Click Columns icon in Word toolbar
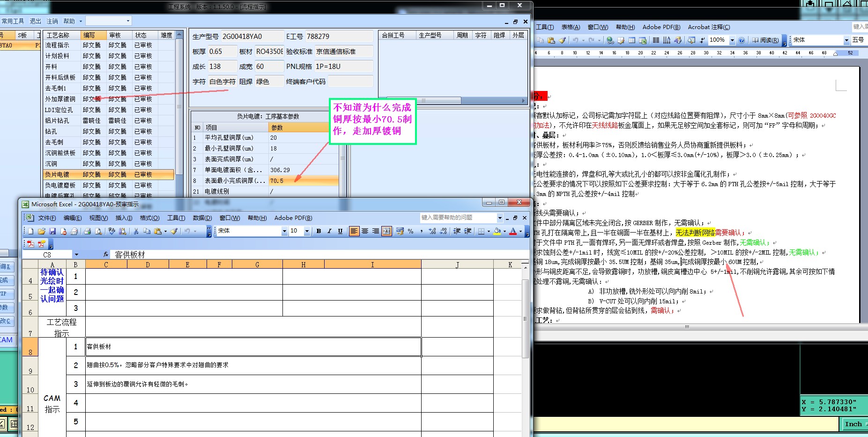Image resolution: width=868 pixels, height=437 pixels. (x=656, y=40)
